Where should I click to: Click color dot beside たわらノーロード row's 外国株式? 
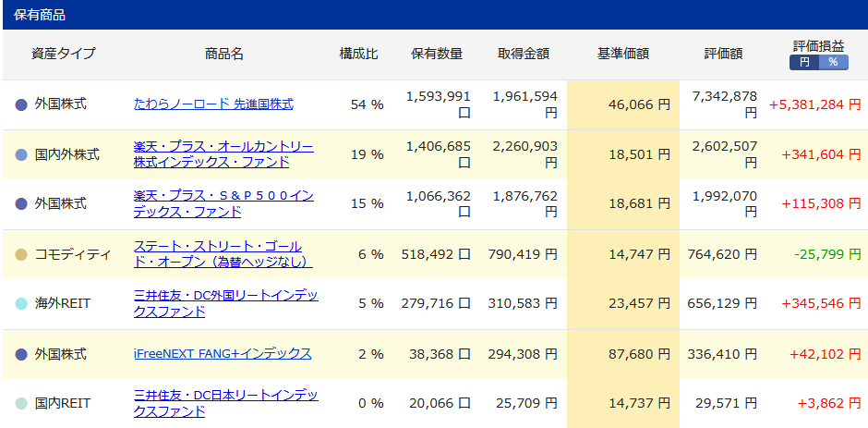pos(21,104)
